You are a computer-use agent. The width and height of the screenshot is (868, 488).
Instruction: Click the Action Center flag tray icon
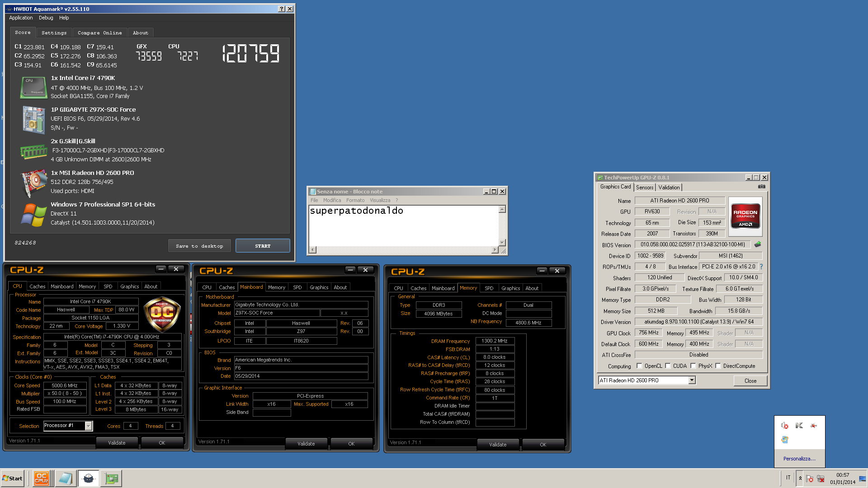(810, 479)
